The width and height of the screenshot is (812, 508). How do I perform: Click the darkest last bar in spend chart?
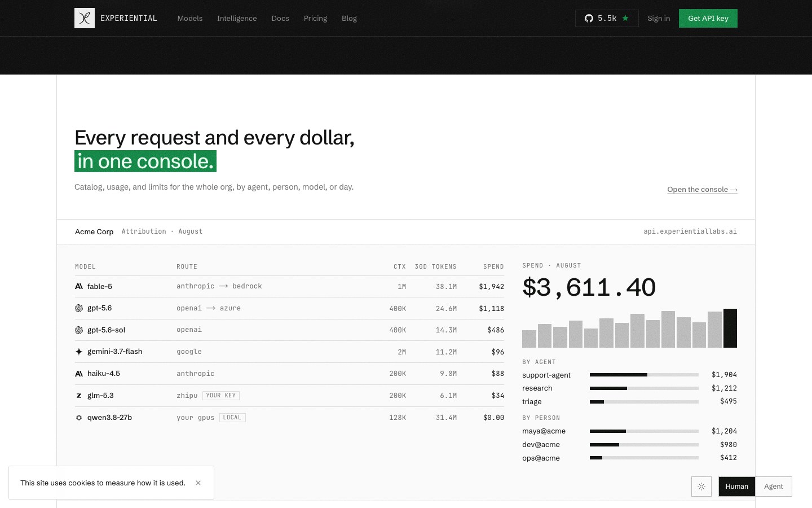tap(730, 328)
